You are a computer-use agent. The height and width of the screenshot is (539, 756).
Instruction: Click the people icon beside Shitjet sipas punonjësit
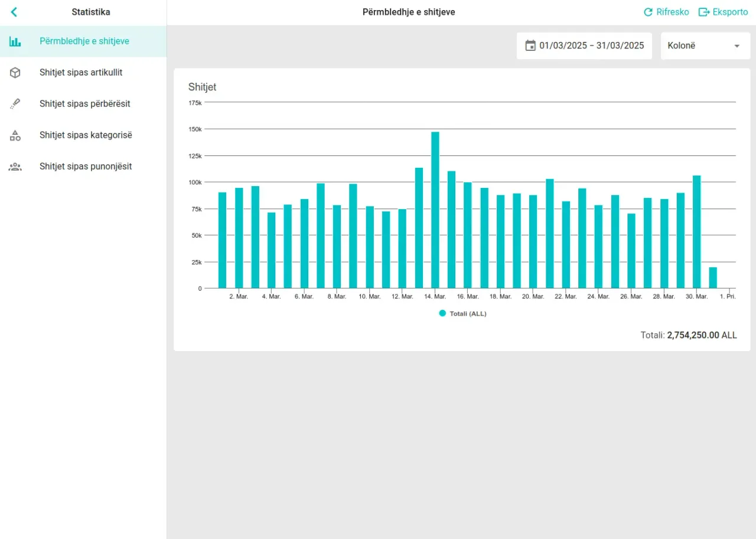click(x=15, y=167)
